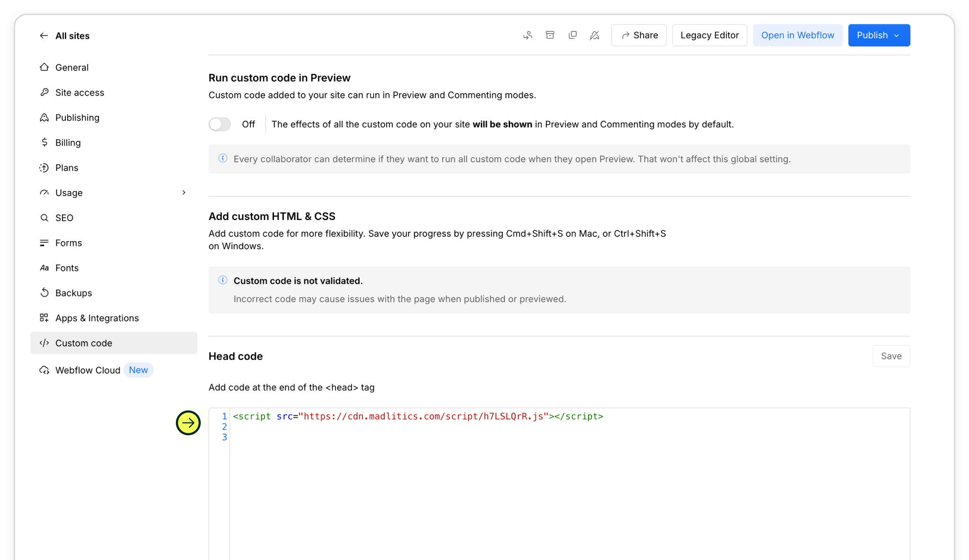The height and width of the screenshot is (560, 969).
Task: Save the Head code
Action: tap(891, 356)
